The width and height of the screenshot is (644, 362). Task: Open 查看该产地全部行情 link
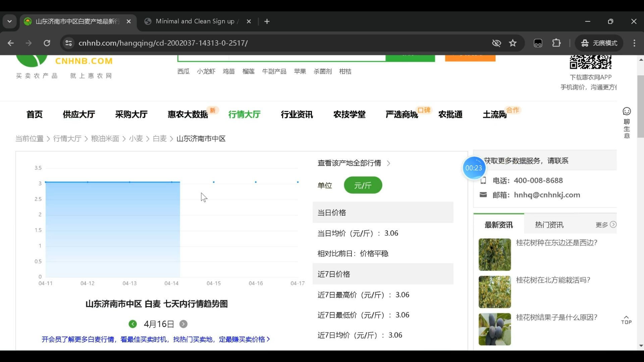click(x=354, y=163)
